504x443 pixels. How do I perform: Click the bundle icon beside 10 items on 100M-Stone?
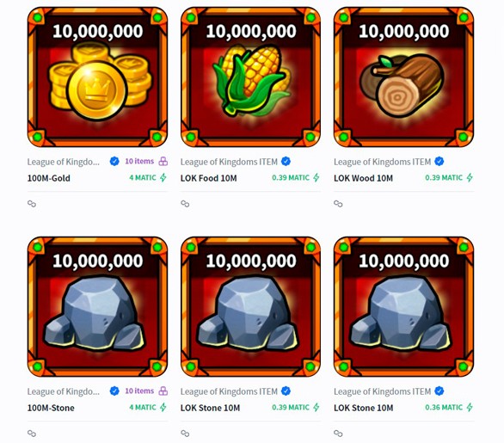[x=163, y=391]
